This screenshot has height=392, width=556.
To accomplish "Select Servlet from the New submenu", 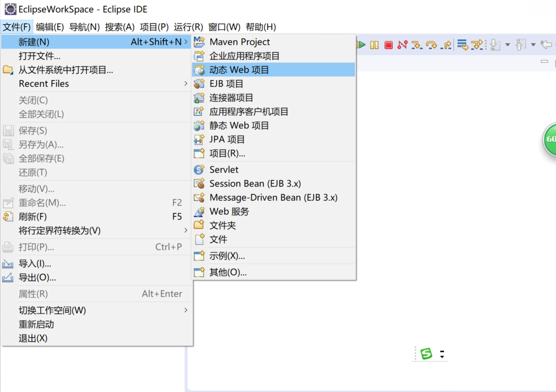I will pyautogui.click(x=224, y=169).
